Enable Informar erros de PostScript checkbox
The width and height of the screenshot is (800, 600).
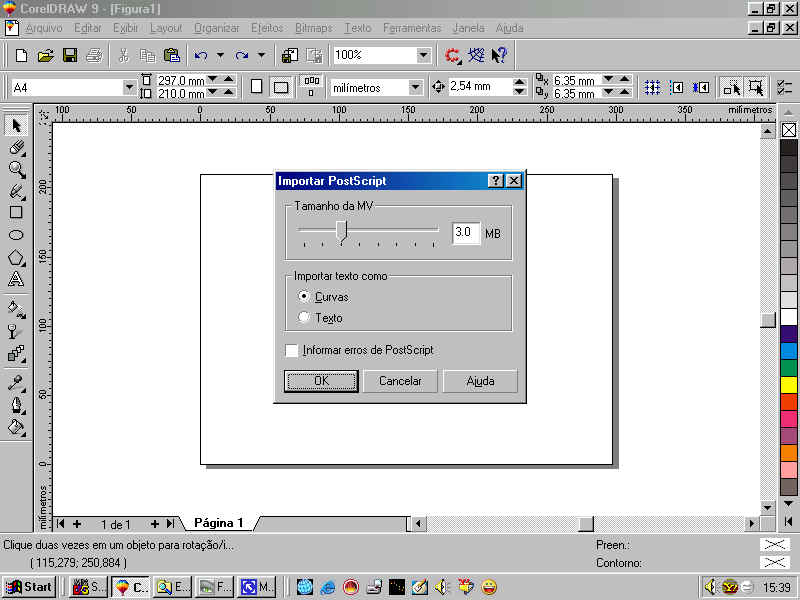pos(292,351)
